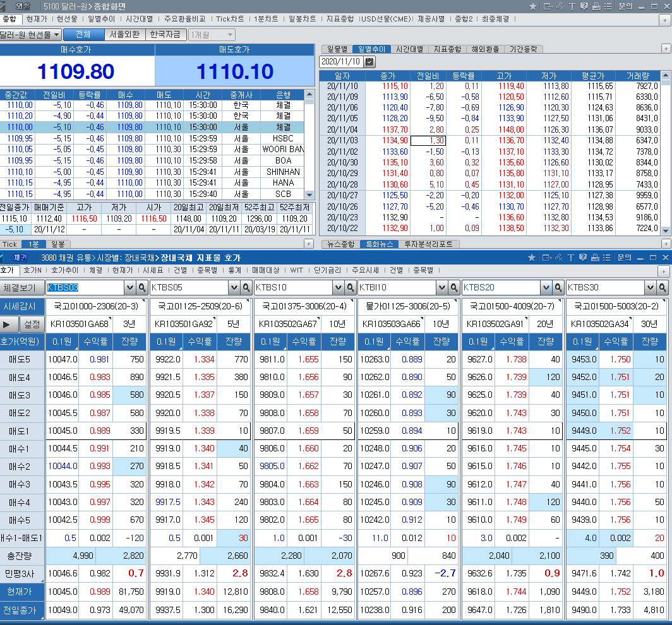Click the down arrow of the daily table scrollbar
672x625 pixels.
[x=666, y=230]
